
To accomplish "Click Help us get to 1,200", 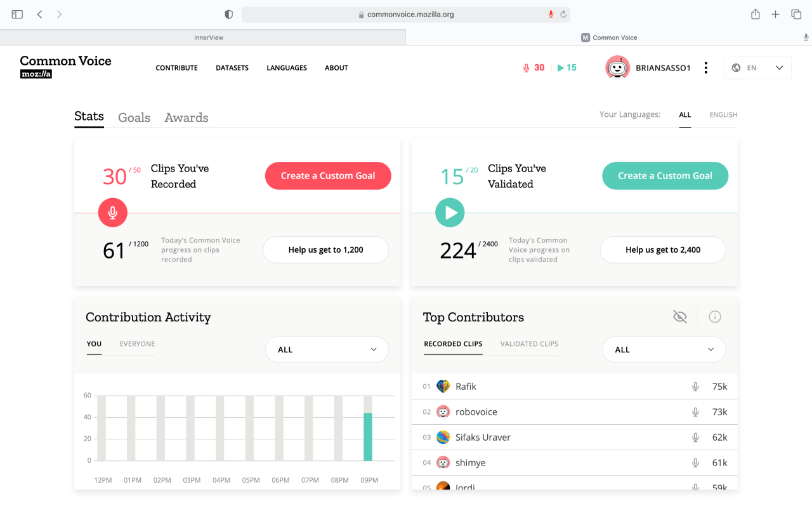I will coord(326,250).
